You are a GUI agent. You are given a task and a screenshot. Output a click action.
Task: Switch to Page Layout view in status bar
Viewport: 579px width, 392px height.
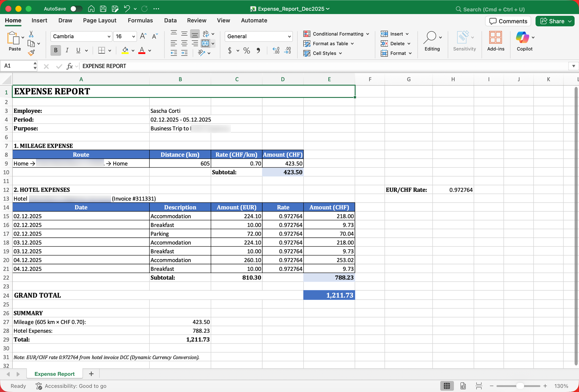[463, 386]
